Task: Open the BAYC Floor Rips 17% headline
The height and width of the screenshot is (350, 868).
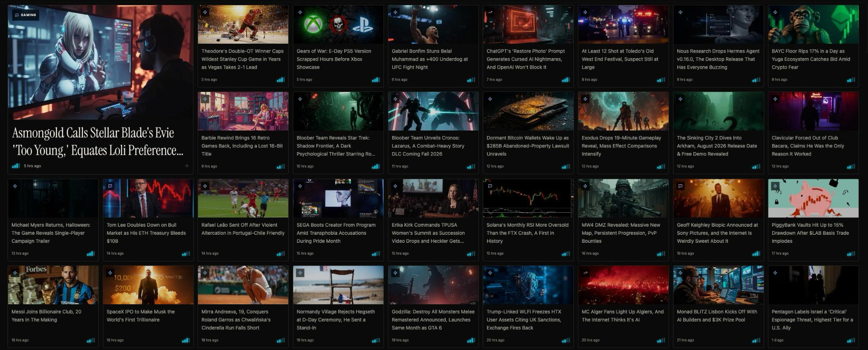Action: (x=811, y=59)
